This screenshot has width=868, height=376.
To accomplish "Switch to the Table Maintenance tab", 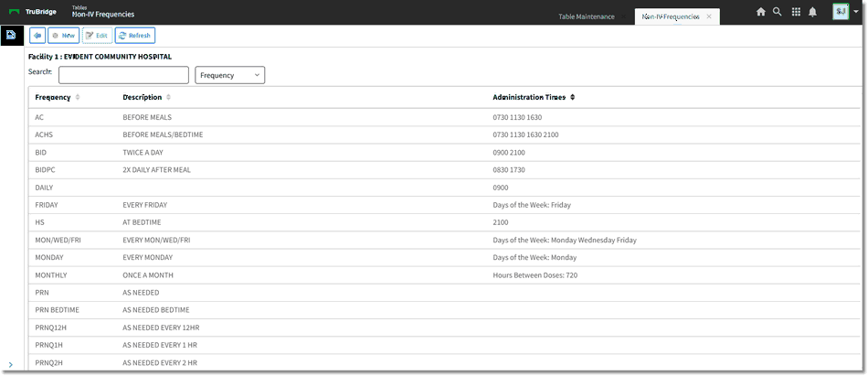I will [587, 16].
